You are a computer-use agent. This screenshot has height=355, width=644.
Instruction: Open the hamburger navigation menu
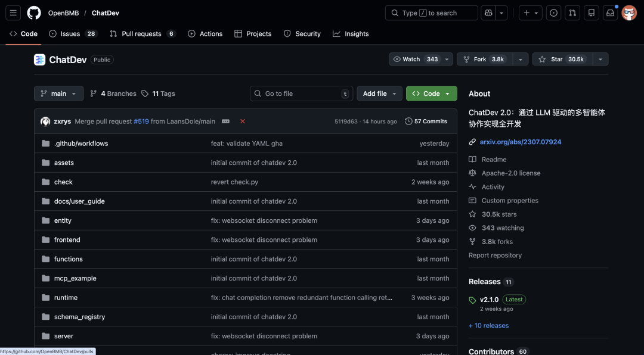(x=13, y=13)
